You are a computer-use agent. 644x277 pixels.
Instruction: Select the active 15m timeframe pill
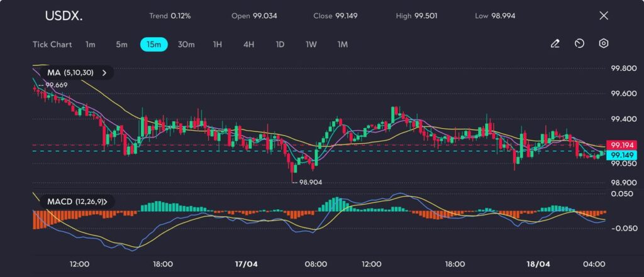(x=153, y=45)
